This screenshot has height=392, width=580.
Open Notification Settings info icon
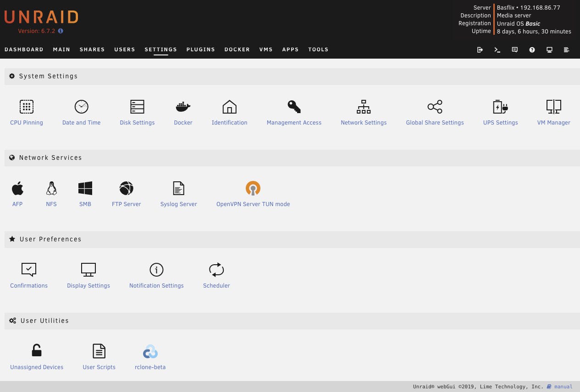tap(156, 270)
